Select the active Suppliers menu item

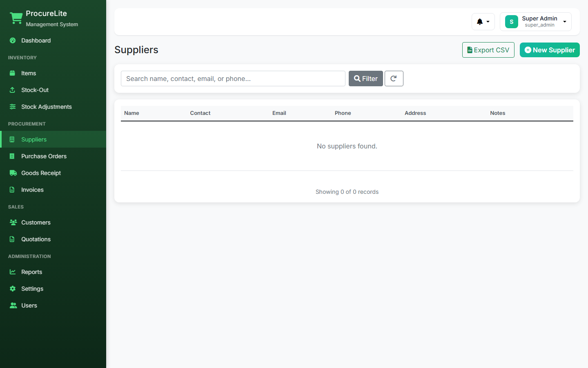coord(53,139)
